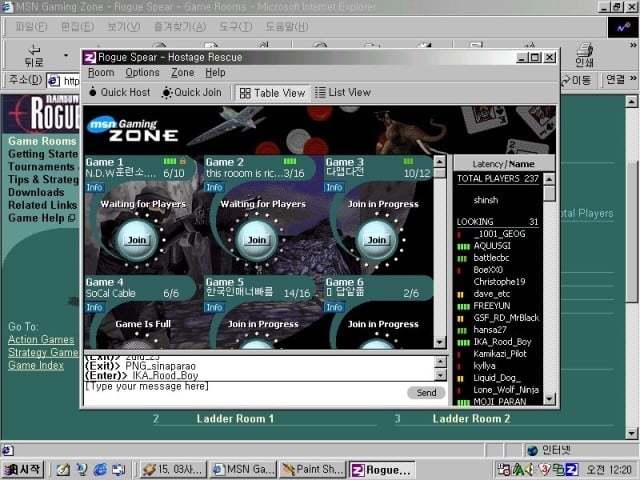Viewport: 640px width, 480px height.
Task: Open Info for Game 6
Action: coord(334,307)
